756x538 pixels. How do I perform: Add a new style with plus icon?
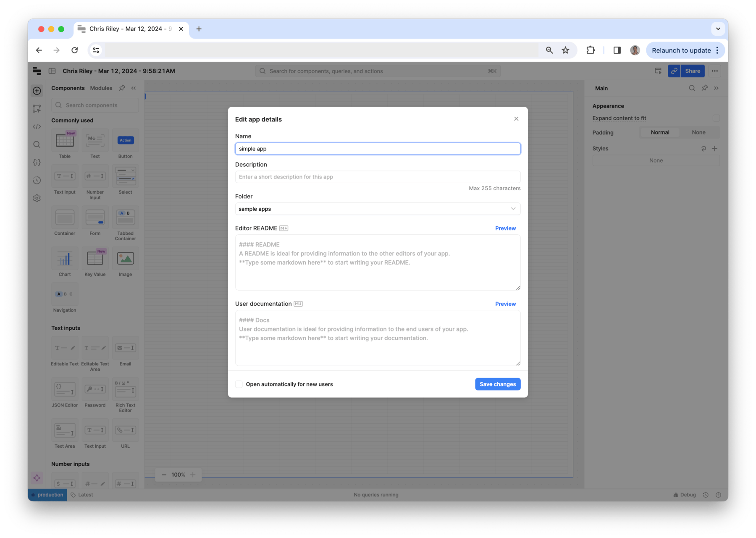pos(714,149)
